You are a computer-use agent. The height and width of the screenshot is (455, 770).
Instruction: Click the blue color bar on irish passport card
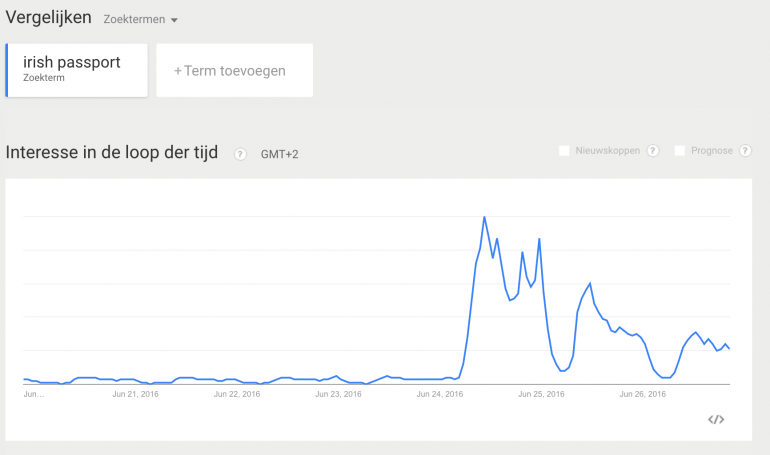click(x=7, y=70)
